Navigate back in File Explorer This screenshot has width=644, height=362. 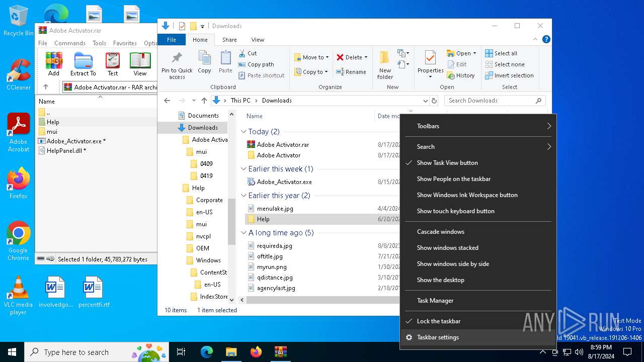click(167, 101)
